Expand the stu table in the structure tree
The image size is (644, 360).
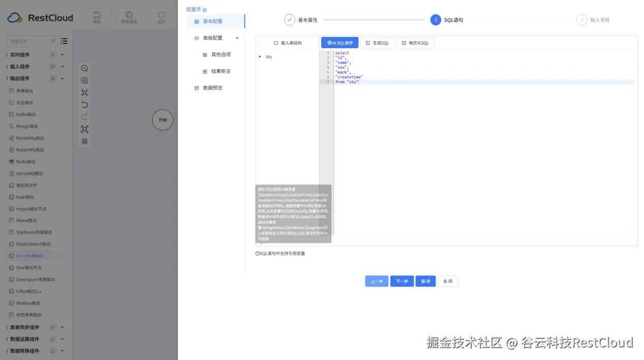click(260, 56)
